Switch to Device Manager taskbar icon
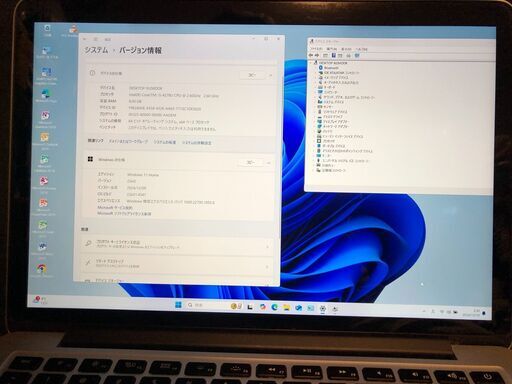This screenshot has width=512, height=384. coord(335,309)
